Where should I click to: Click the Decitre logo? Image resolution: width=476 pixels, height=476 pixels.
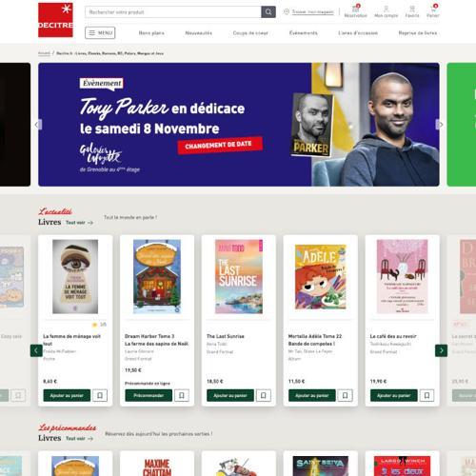coord(55,20)
